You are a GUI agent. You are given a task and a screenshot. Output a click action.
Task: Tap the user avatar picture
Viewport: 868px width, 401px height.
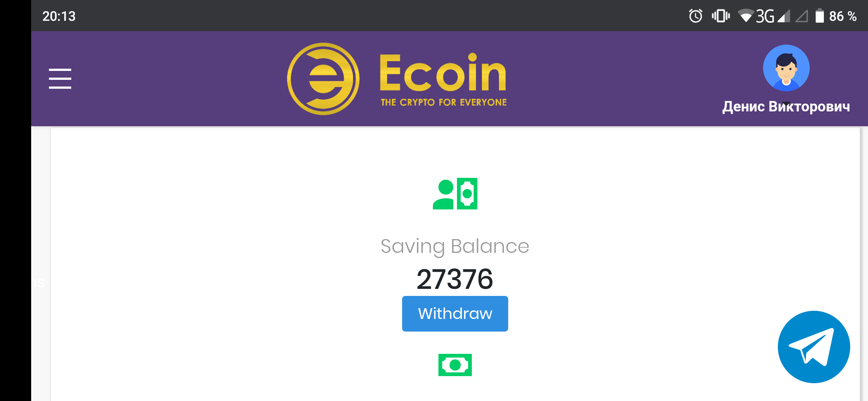[786, 68]
